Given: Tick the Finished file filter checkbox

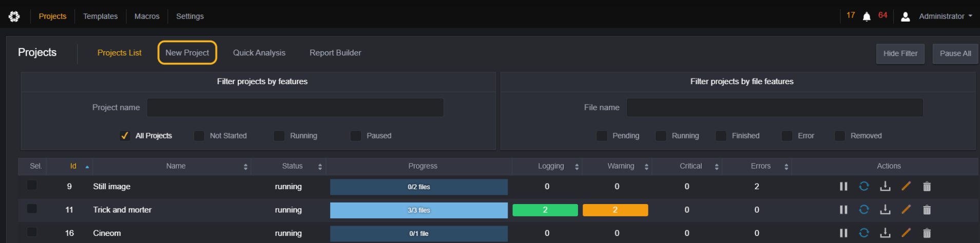Looking at the screenshot, I should coord(721,135).
